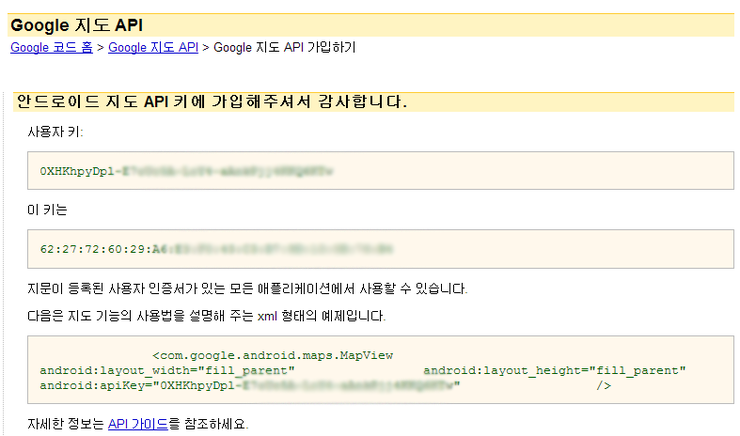Click the android:apiKey attribute code text
The height and width of the screenshot is (436, 740).
250,386
